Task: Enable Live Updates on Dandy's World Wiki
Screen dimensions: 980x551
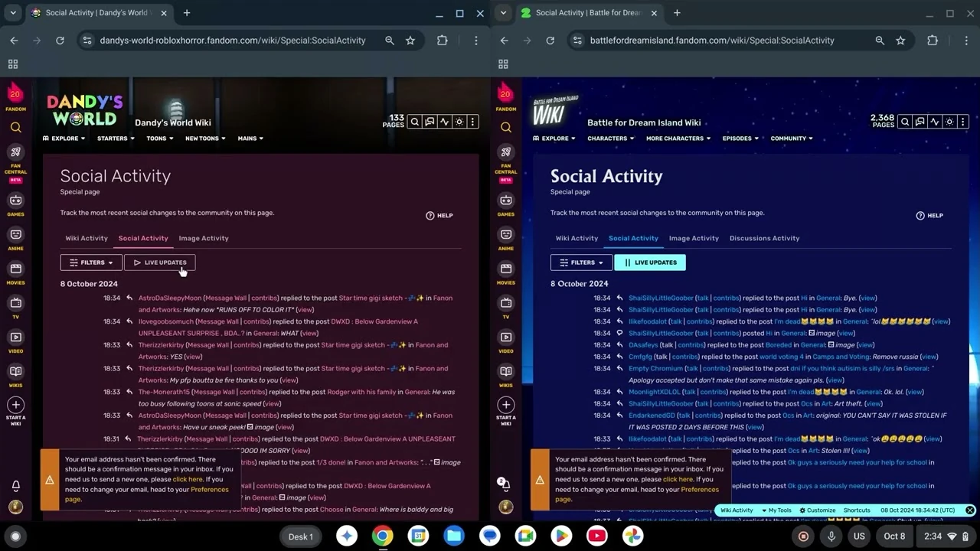Action: pyautogui.click(x=159, y=262)
